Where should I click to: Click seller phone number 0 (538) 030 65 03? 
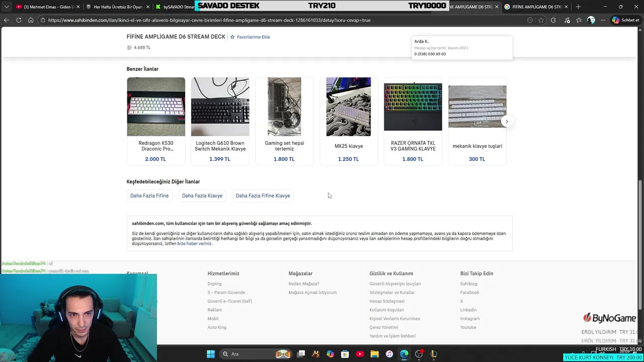point(430,54)
